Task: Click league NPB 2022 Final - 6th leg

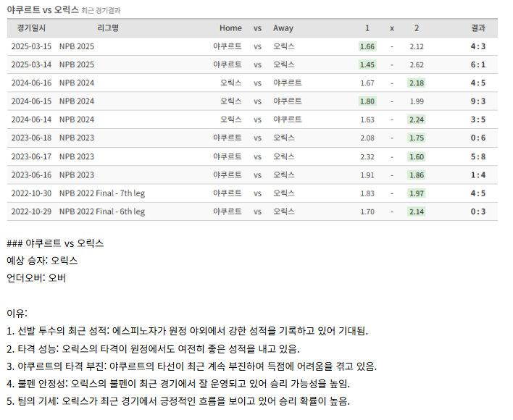Action: pos(102,211)
